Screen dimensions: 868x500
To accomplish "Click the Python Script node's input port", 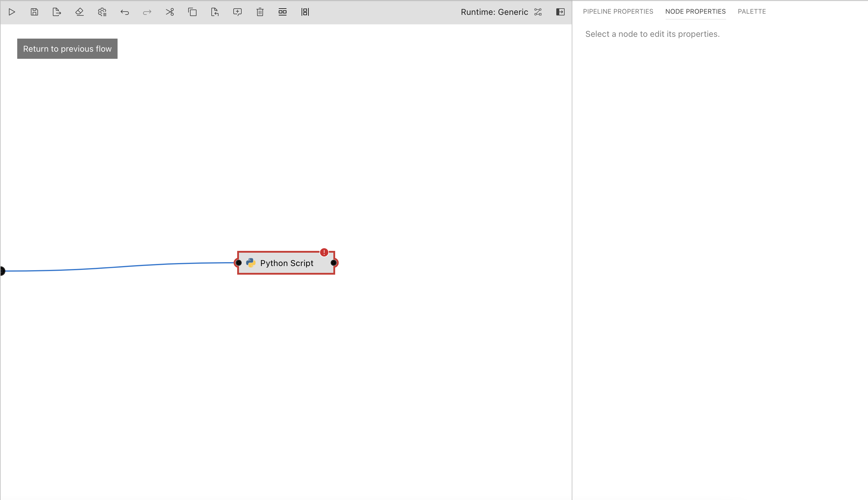I will pyautogui.click(x=238, y=263).
